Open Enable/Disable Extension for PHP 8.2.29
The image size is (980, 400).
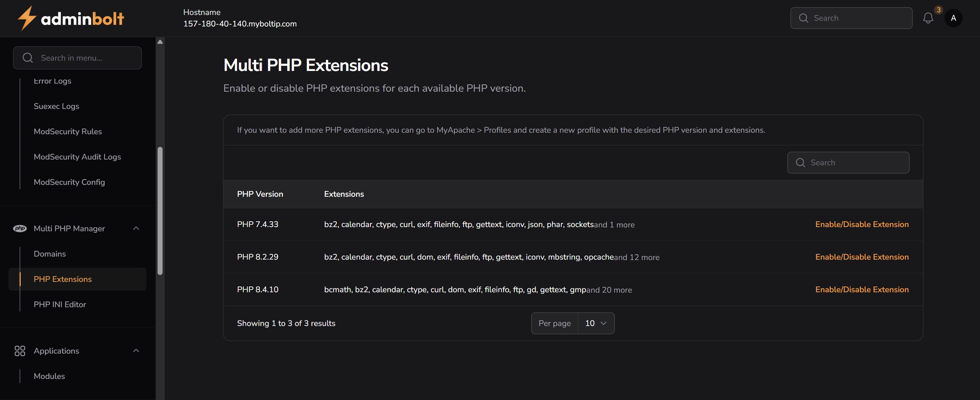pyautogui.click(x=862, y=257)
